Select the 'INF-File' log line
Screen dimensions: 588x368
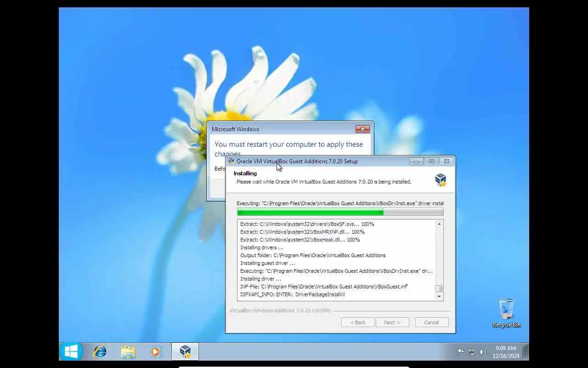[x=324, y=287]
